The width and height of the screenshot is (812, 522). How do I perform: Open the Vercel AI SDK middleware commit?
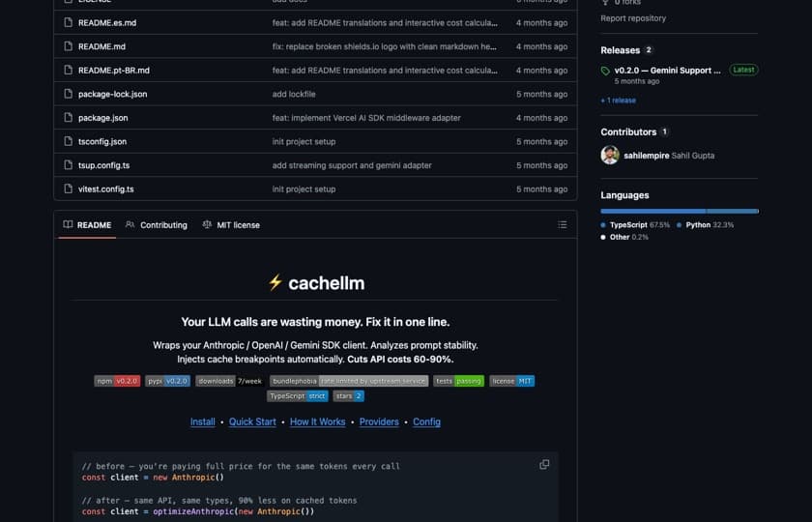point(366,118)
